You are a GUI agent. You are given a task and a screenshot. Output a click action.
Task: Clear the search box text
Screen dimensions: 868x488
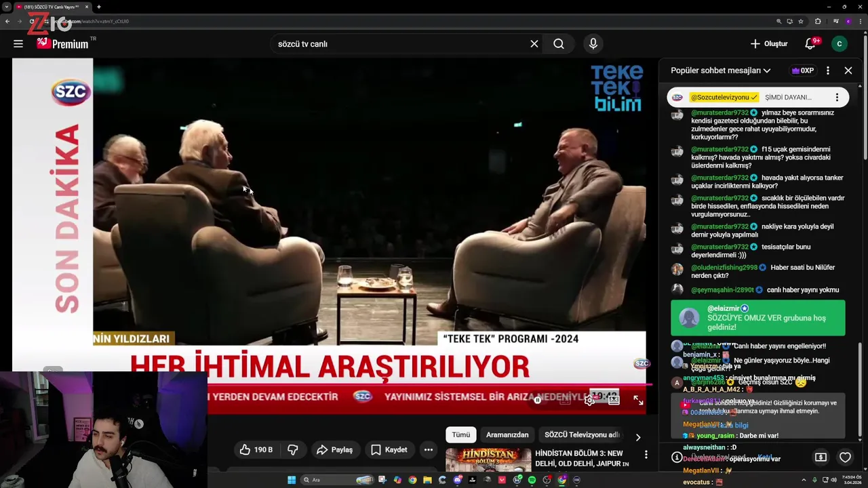[534, 43]
